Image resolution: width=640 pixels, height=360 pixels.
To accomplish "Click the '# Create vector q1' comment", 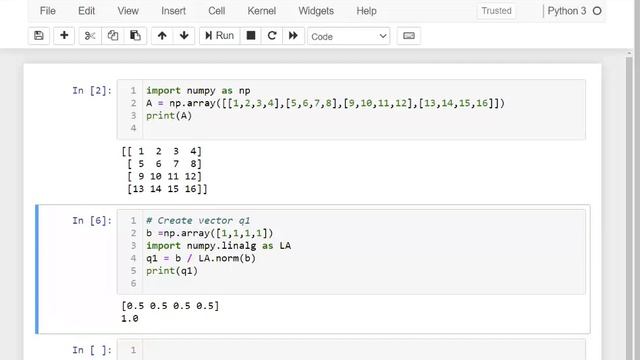I will [198, 220].
